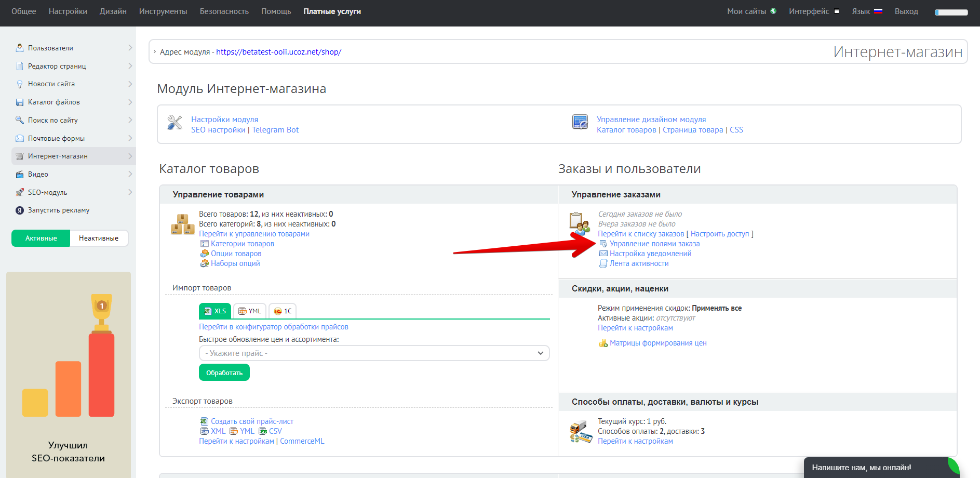Click the progress bar in top right
This screenshot has width=980, height=478.
click(951, 12)
